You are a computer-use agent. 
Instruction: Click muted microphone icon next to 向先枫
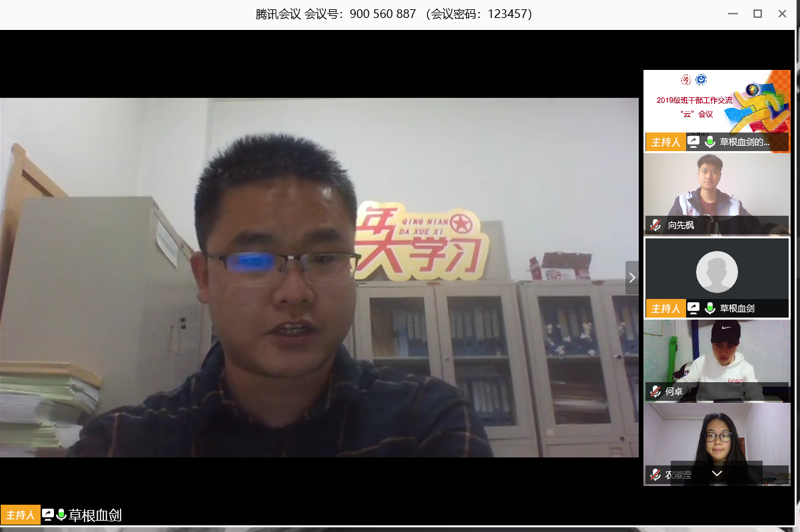[x=655, y=225]
